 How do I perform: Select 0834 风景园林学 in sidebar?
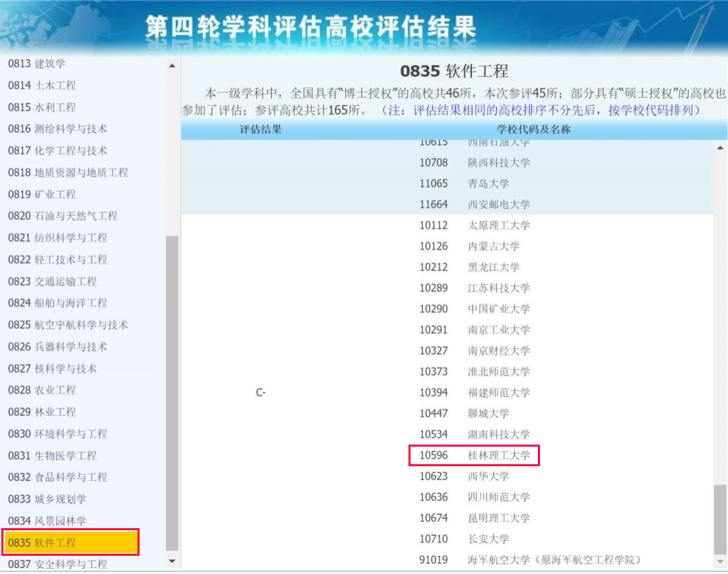point(47,521)
